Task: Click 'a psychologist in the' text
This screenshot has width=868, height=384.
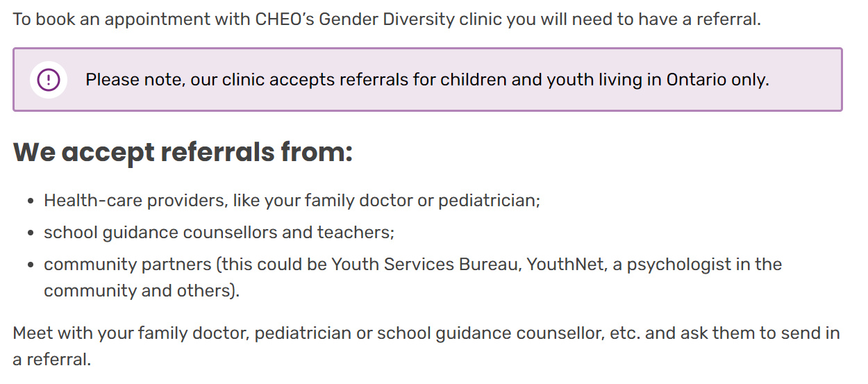Action: (697, 264)
